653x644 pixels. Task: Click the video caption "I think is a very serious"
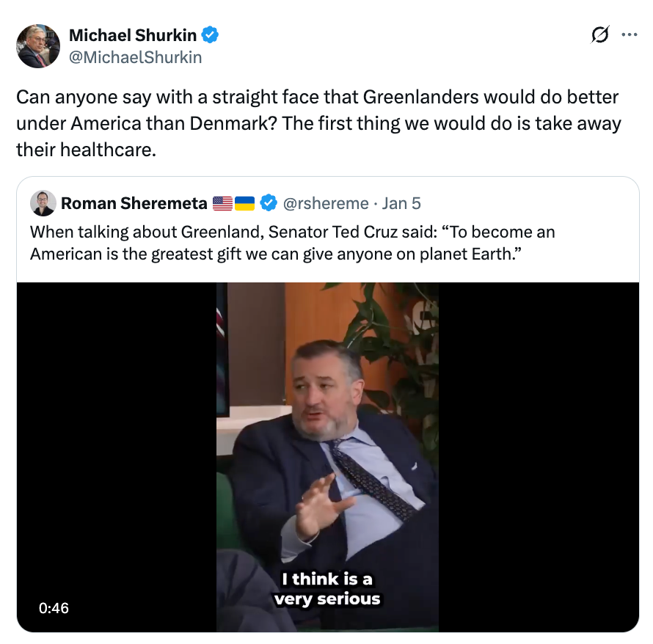coord(327,589)
